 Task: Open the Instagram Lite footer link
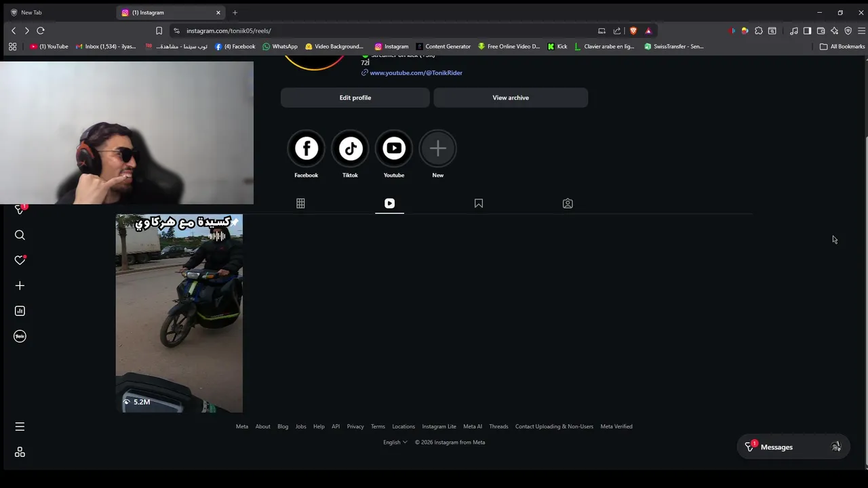439,426
